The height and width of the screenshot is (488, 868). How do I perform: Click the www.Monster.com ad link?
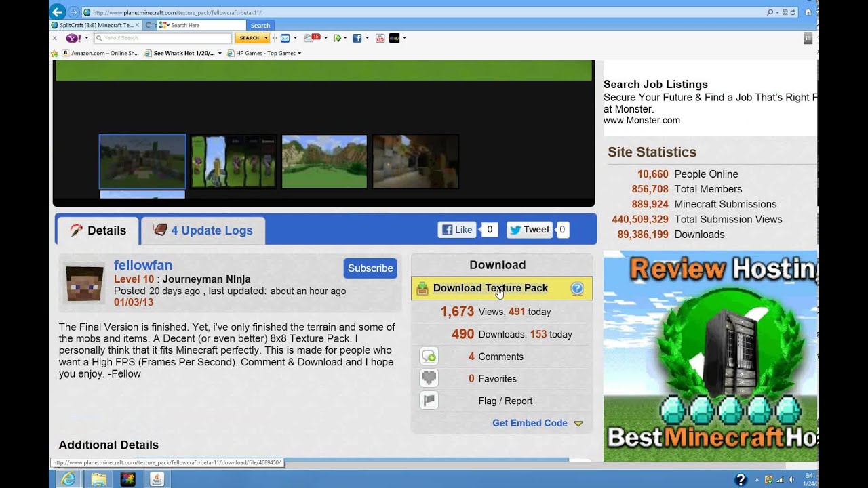(x=642, y=120)
